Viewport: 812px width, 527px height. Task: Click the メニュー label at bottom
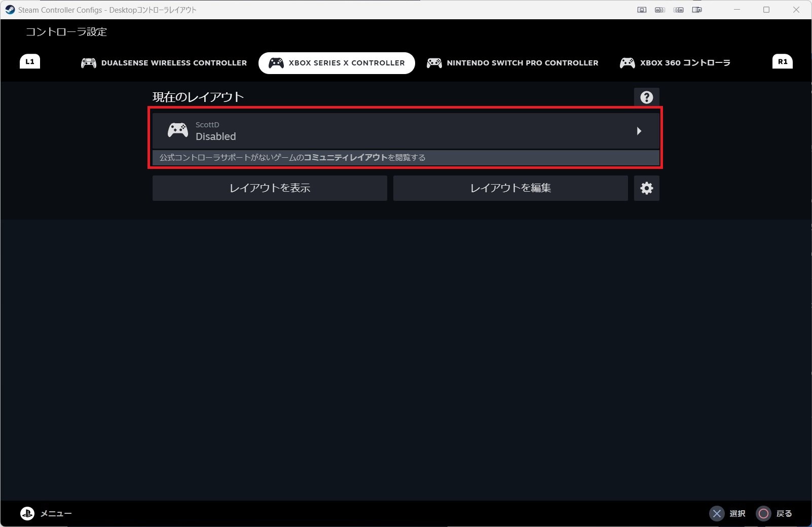point(56,514)
